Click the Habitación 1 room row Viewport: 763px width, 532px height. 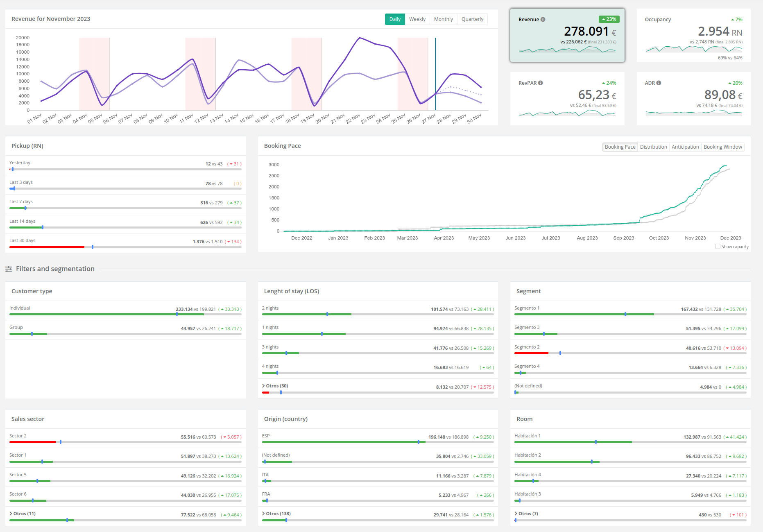[630, 438]
